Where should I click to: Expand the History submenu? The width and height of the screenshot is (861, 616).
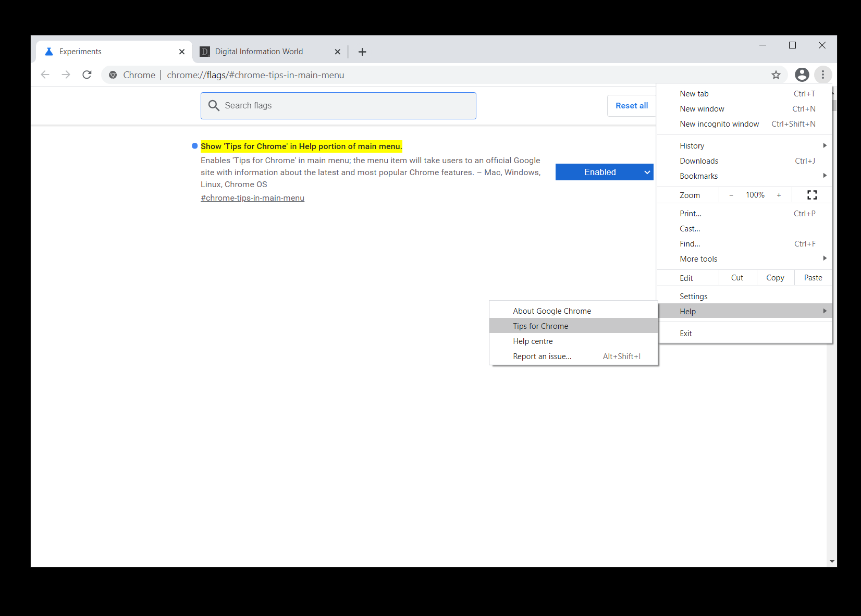click(744, 146)
